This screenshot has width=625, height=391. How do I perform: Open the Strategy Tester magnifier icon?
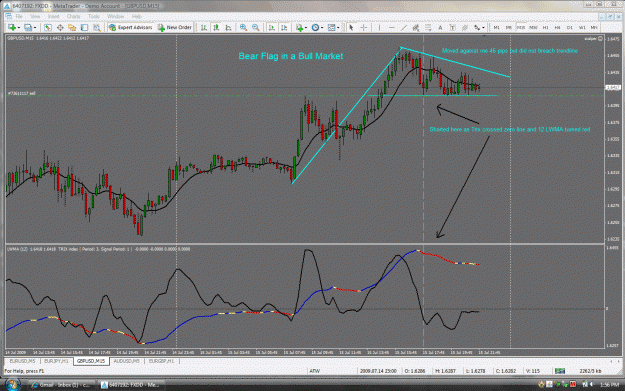click(x=97, y=28)
